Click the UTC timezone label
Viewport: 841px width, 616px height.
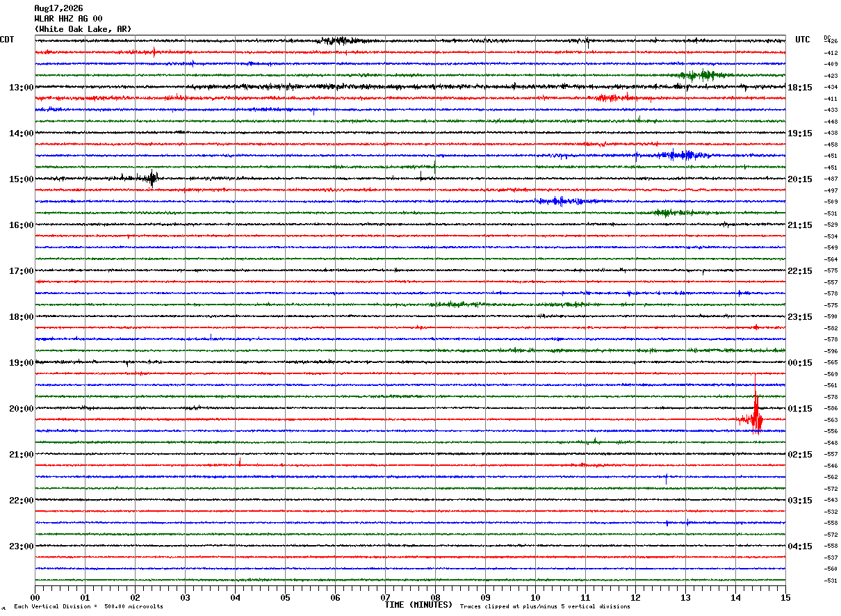tap(803, 40)
